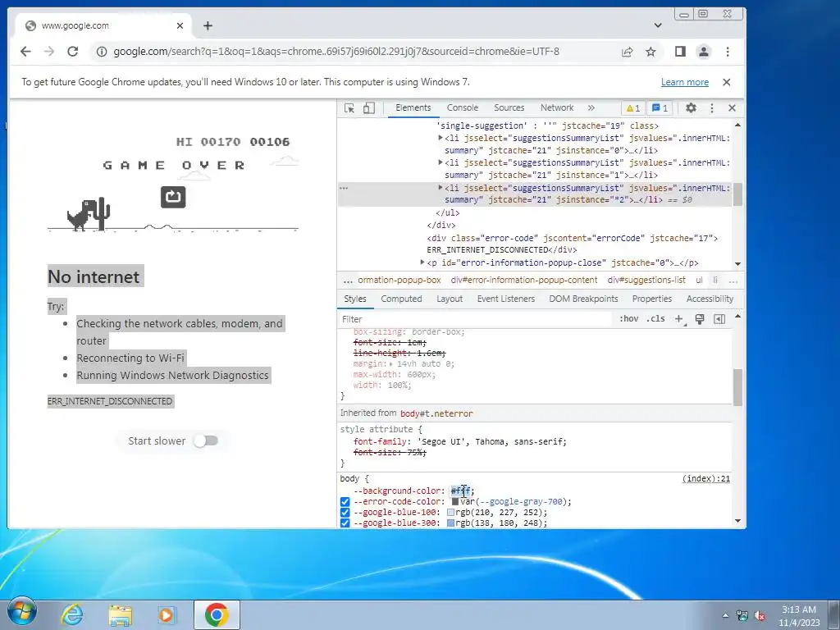Expand the li element with jsinstance="0"
Screen dimensions: 840x630
click(x=441, y=138)
